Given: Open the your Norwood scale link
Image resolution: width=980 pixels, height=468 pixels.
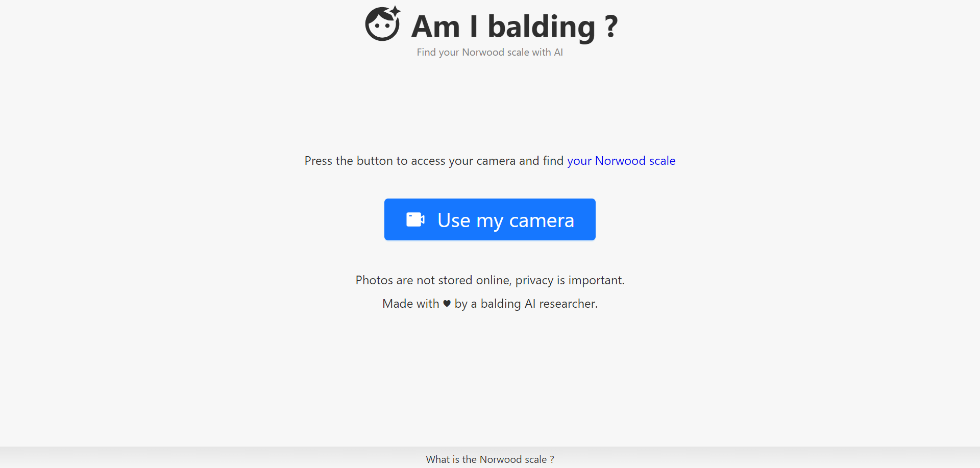Looking at the screenshot, I should point(621,161).
